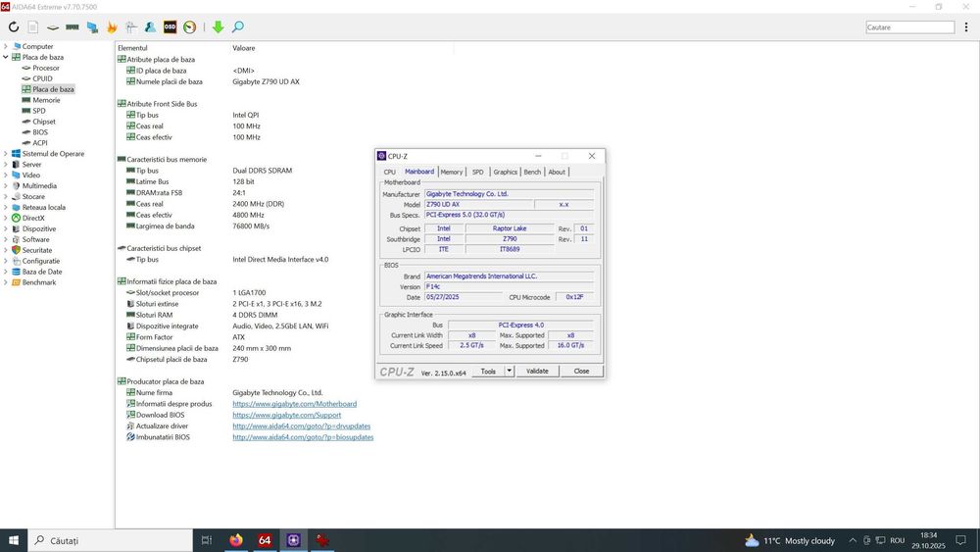980x552 pixels.
Task: Click the Cautare search field in AIDA64
Action: (910, 26)
